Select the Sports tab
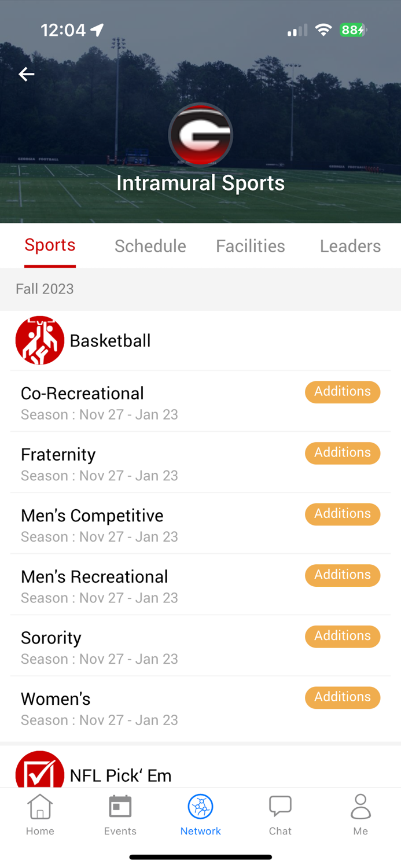Screen dimensions: 401x868 point(50,245)
